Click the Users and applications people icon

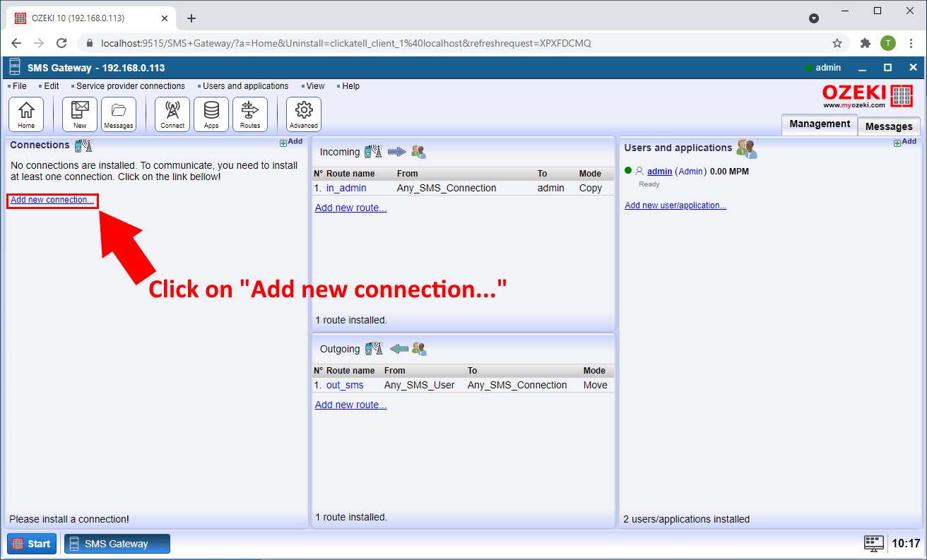click(x=747, y=148)
